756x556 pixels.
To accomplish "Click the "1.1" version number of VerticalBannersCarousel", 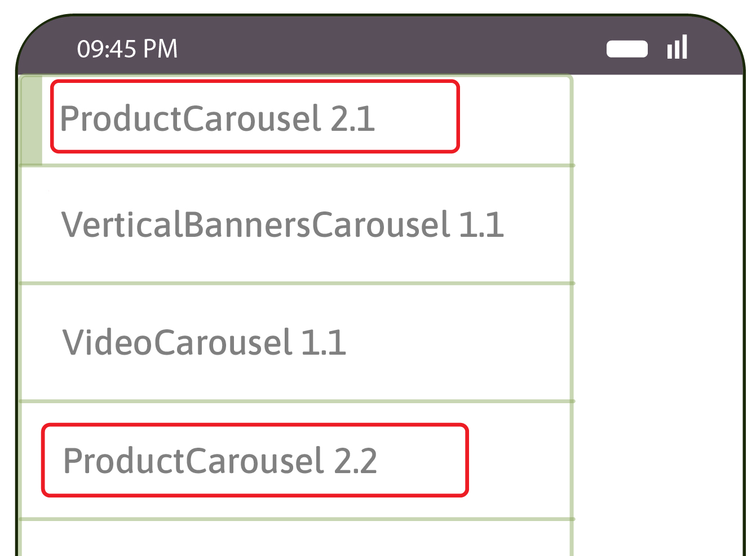I will pyautogui.click(x=481, y=224).
